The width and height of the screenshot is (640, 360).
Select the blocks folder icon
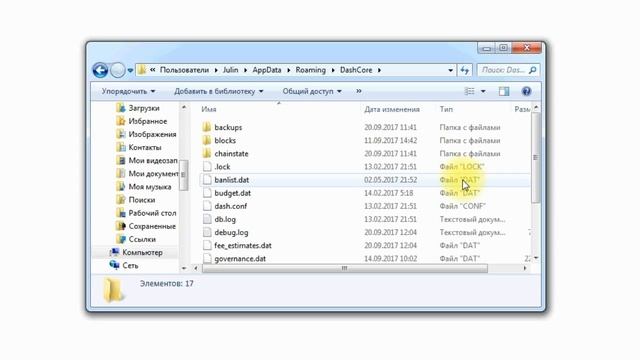tap(207, 140)
